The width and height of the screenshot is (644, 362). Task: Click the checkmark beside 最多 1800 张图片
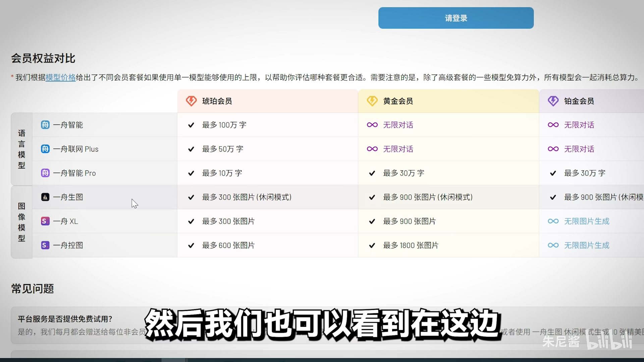click(x=372, y=246)
